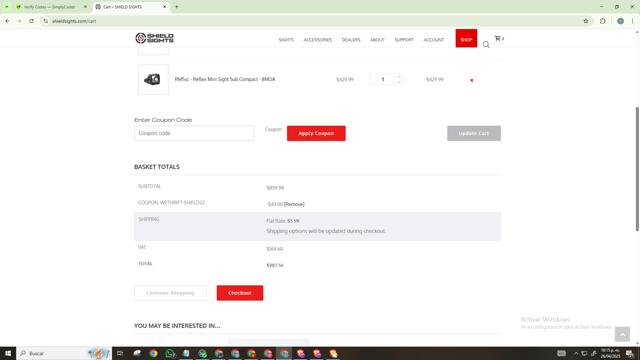Bookmark this page with the star icon

pyautogui.click(x=586, y=21)
